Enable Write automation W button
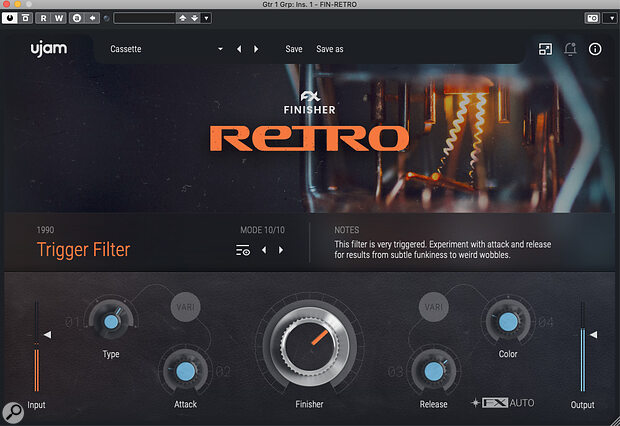The image size is (620, 426). (x=59, y=18)
